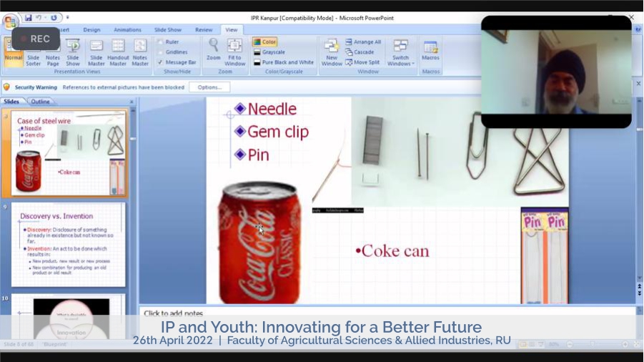The image size is (644, 362).
Task: Select the 'Case of steel wire' slide thumbnail
Action: [x=69, y=153]
